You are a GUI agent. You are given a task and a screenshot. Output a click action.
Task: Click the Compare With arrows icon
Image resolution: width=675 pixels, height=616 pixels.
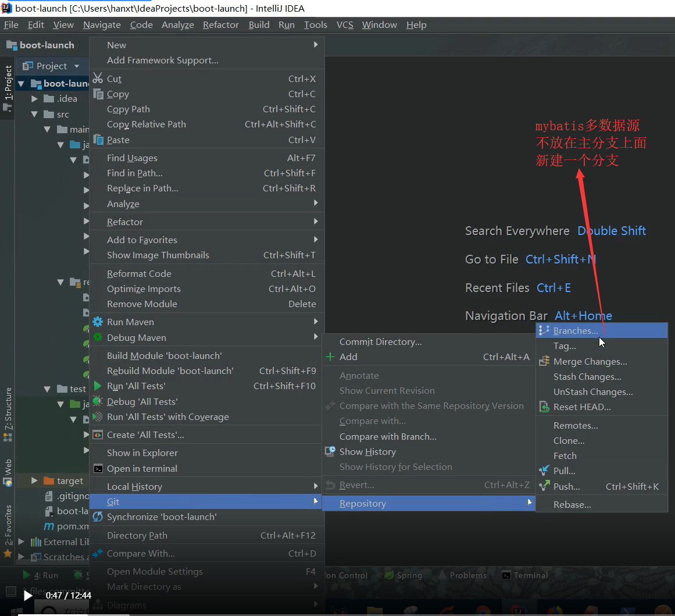(98, 553)
